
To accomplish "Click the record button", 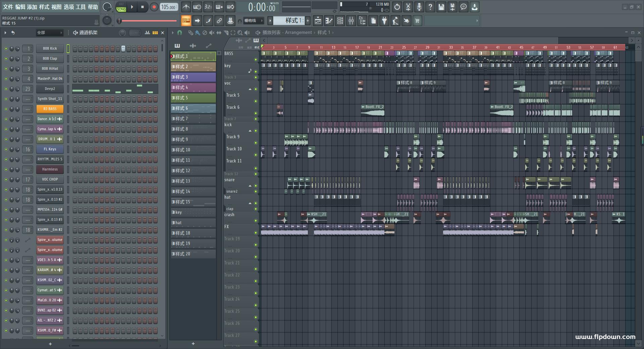I will (154, 7).
